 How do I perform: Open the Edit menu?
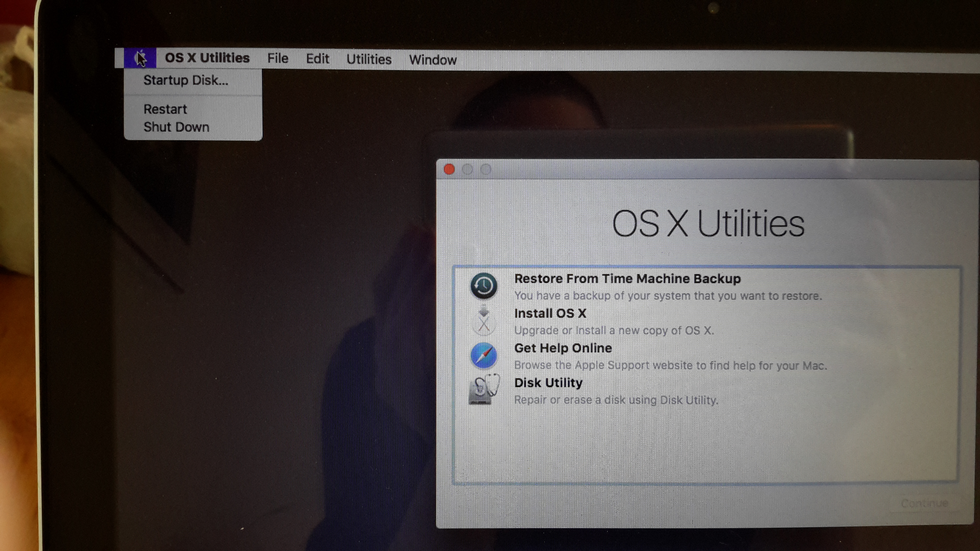point(318,59)
